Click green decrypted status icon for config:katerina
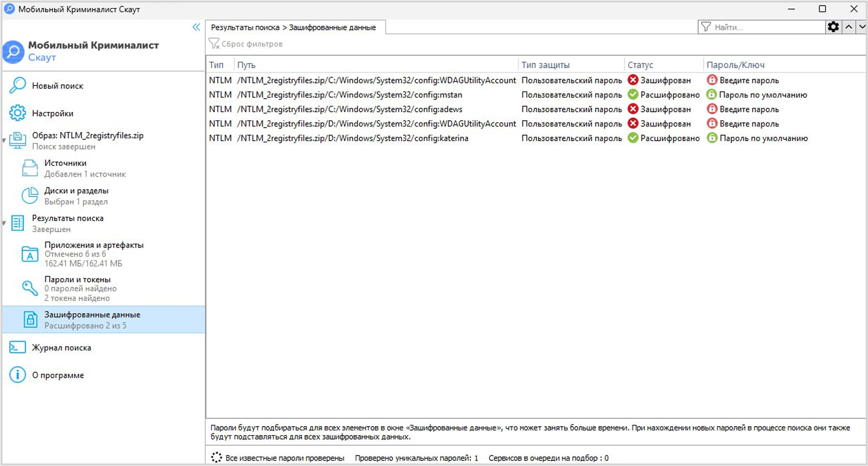 633,138
